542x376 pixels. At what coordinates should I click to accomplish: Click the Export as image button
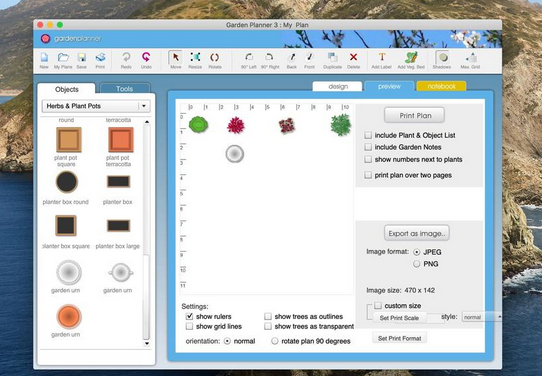pos(417,233)
